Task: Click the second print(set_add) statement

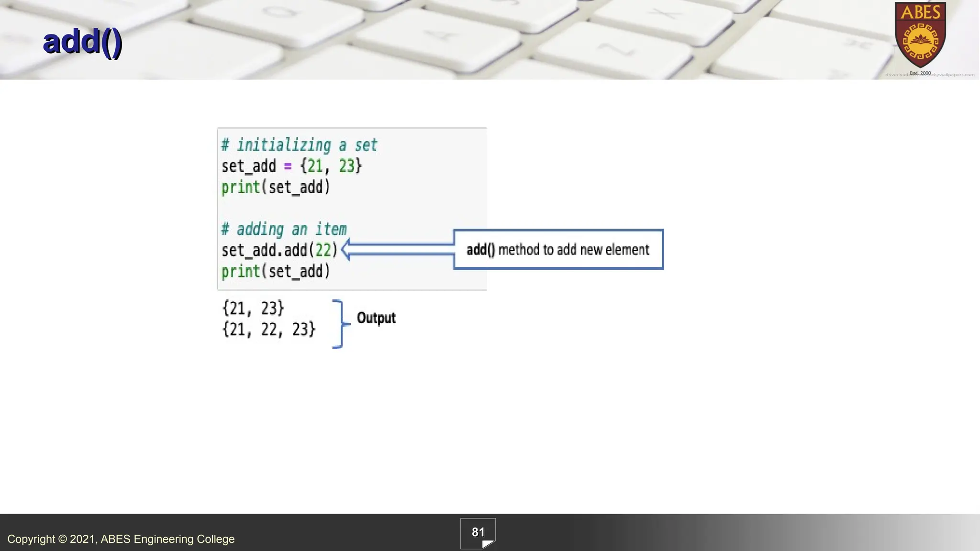Action: 276,271
